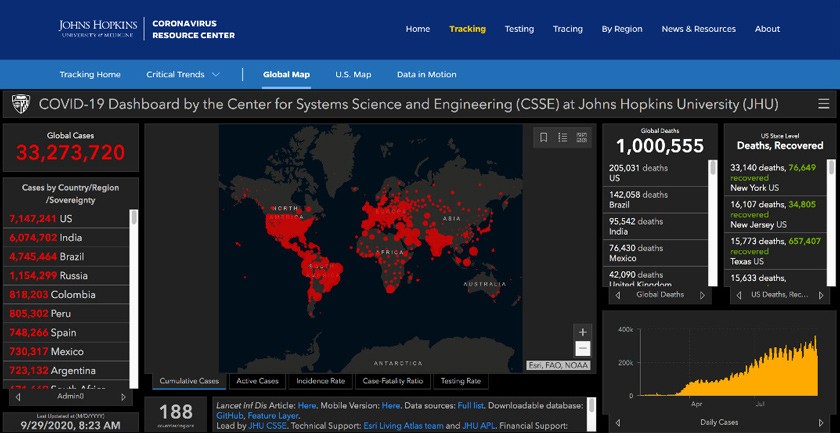The width and height of the screenshot is (840, 433).
Task: Click right arrow beside Global Deaths
Action: point(702,295)
